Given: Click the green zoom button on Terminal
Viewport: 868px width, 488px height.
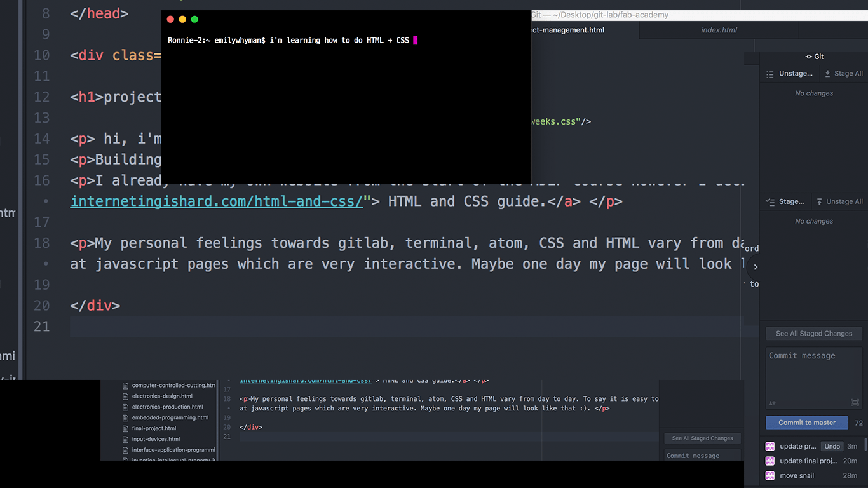Looking at the screenshot, I should coord(194,20).
